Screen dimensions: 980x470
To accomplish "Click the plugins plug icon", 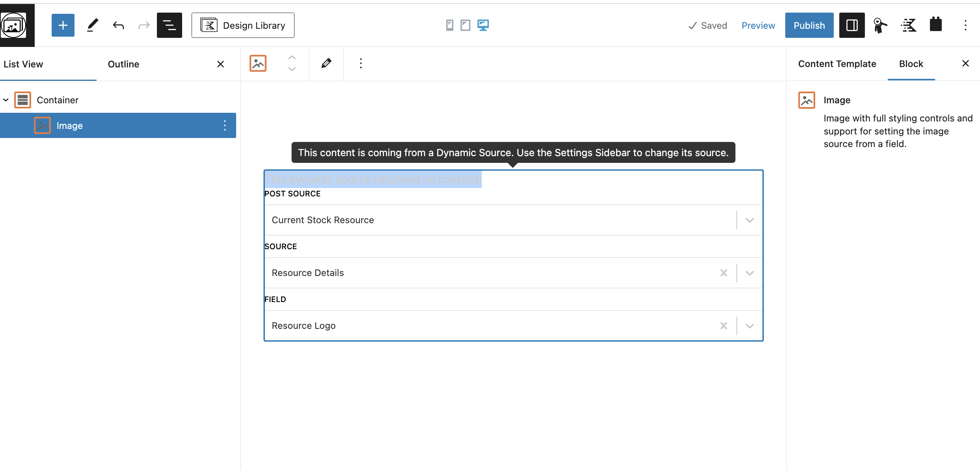I will [x=936, y=24].
